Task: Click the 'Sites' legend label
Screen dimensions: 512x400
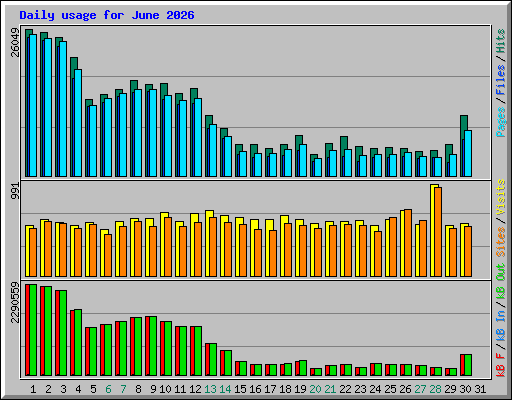Action: click(500, 241)
